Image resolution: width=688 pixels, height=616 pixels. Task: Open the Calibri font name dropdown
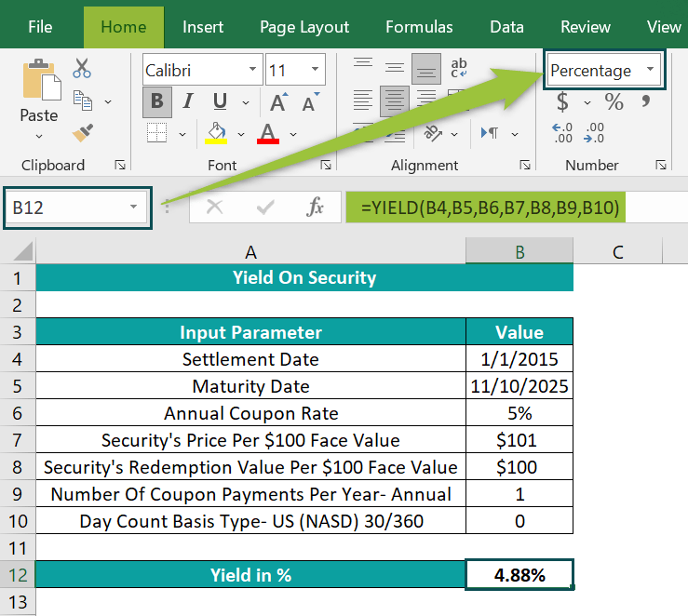coord(252,69)
